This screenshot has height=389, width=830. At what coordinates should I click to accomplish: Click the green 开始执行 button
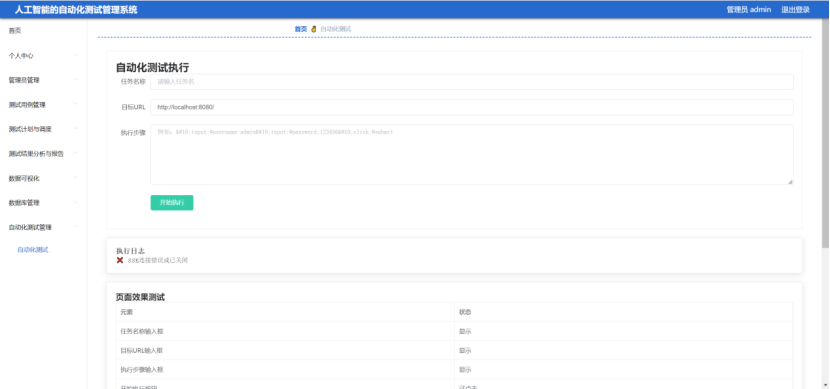pos(172,203)
